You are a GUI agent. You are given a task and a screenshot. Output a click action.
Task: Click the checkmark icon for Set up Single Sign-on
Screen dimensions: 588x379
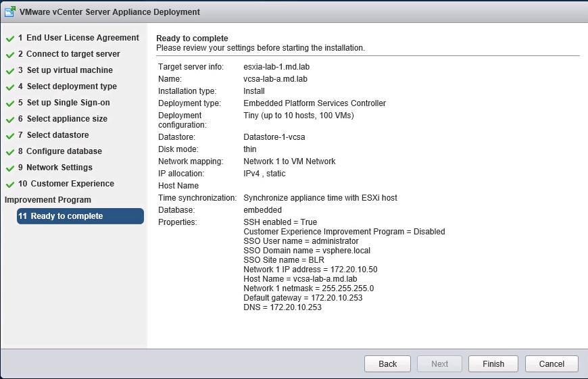pos(10,103)
